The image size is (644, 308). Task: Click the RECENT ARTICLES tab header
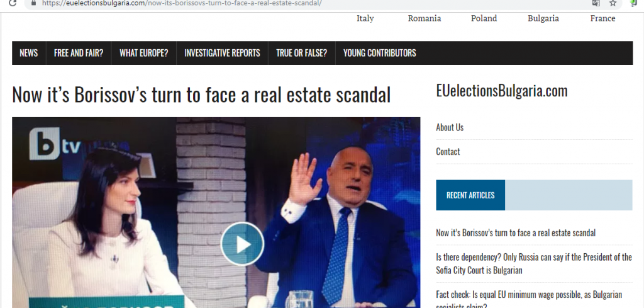click(x=470, y=195)
